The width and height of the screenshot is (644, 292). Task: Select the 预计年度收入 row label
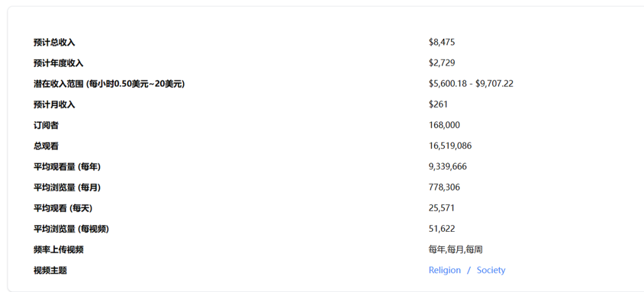pos(58,63)
